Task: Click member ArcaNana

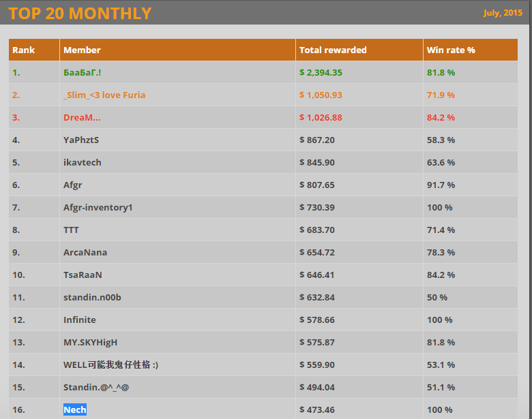Action: tap(85, 253)
